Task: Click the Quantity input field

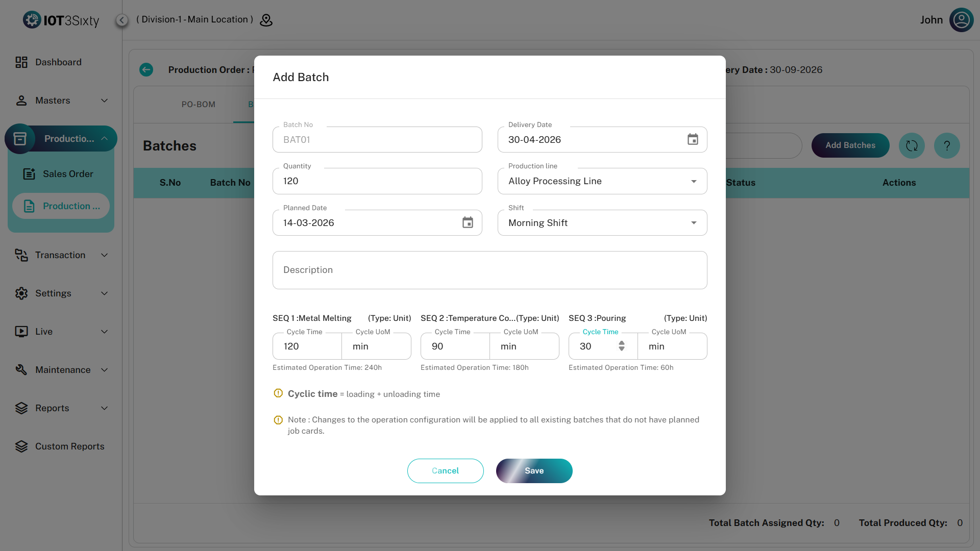Action: pos(377,181)
